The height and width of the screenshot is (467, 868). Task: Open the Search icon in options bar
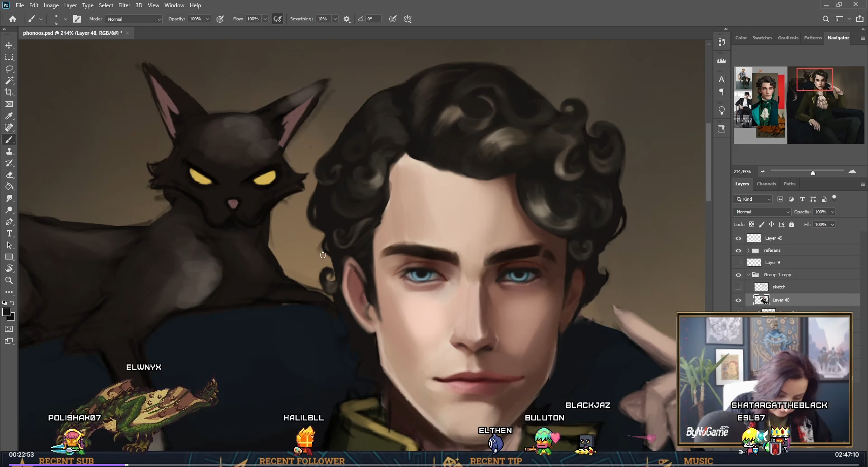(x=826, y=19)
